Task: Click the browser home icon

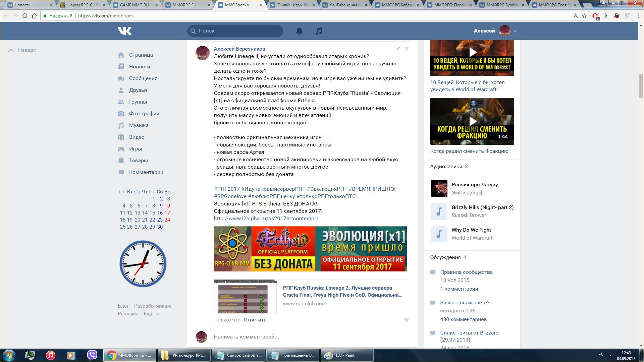Action: (x=34, y=16)
